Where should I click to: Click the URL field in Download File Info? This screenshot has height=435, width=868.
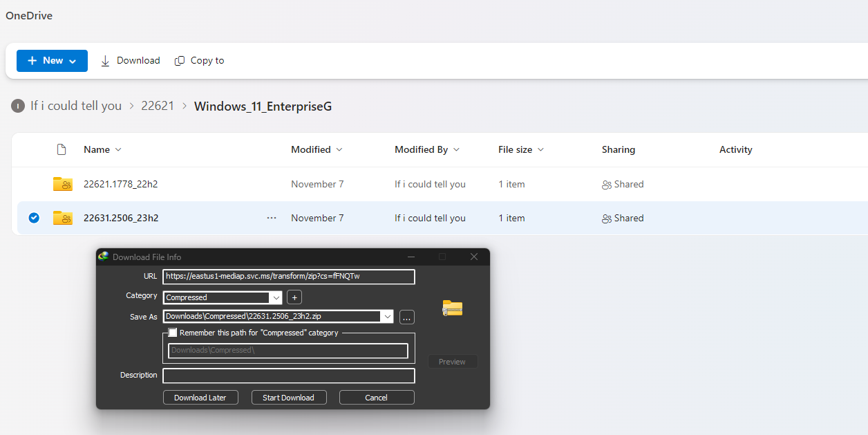pyautogui.click(x=289, y=277)
